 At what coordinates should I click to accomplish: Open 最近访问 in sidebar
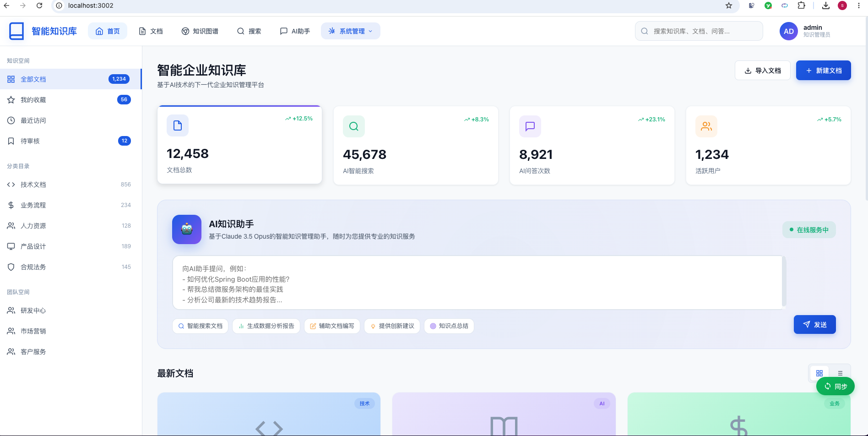point(71,120)
